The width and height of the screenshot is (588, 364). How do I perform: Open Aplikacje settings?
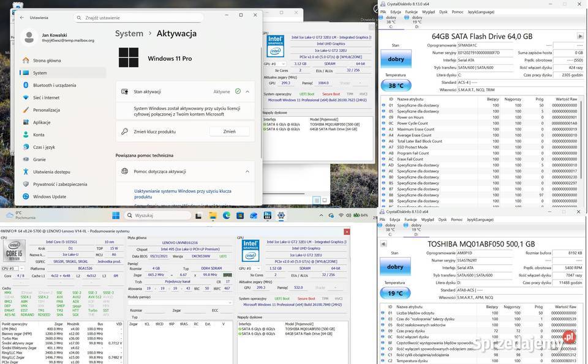click(41, 122)
